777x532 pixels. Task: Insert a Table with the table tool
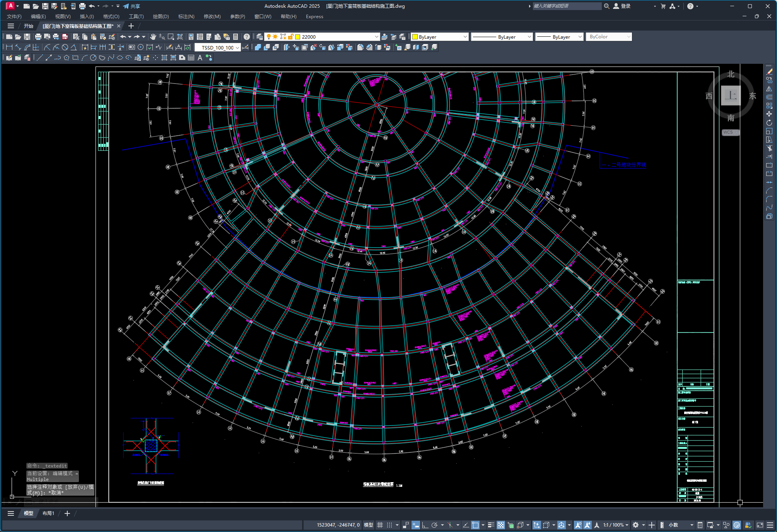coord(191,58)
